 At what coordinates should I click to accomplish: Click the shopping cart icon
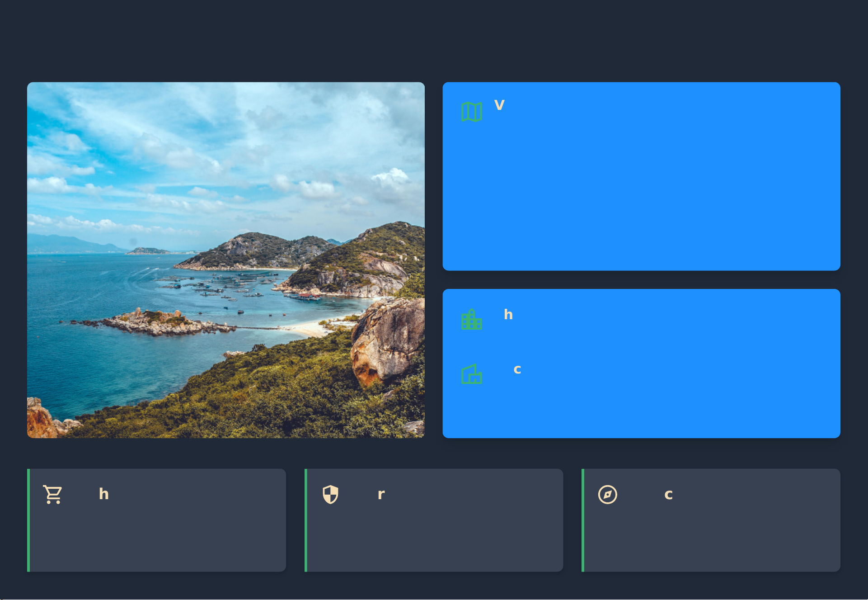53,494
